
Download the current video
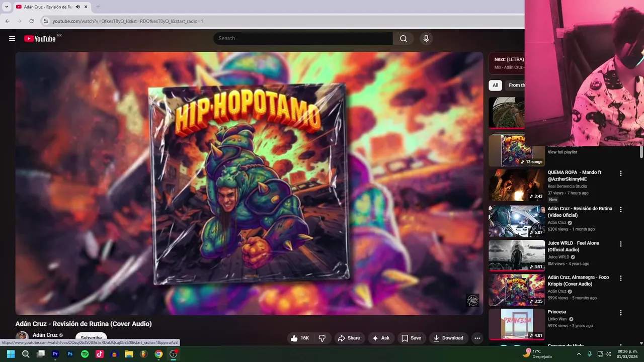pyautogui.click(x=448, y=338)
